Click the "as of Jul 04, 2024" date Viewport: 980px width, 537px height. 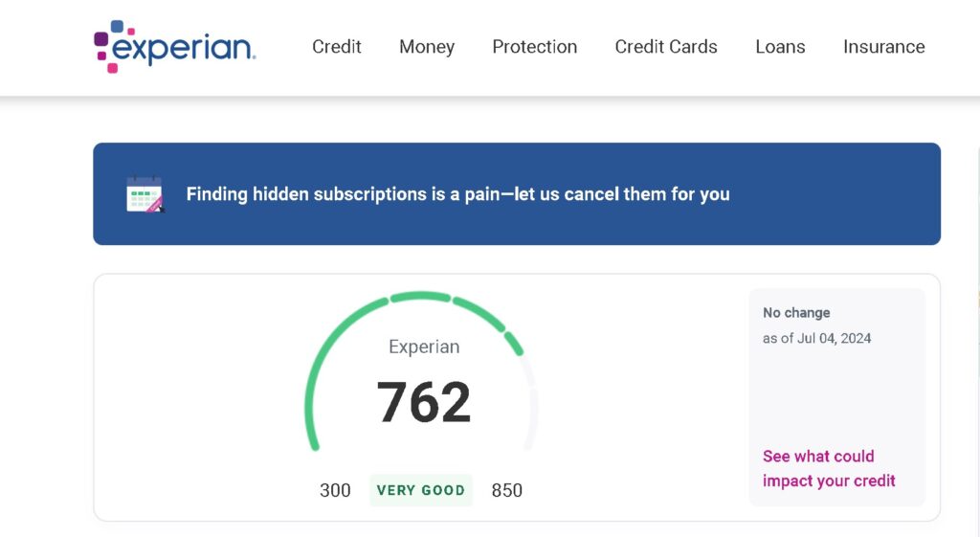(x=816, y=338)
